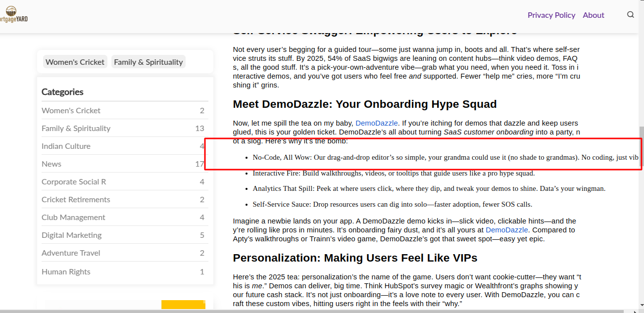The height and width of the screenshot is (313, 644).
Task: Click the 'Analytics That Spill' bullet
Action: [429, 188]
